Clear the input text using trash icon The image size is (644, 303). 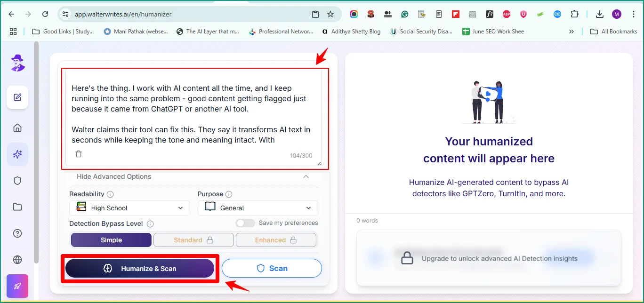78,154
